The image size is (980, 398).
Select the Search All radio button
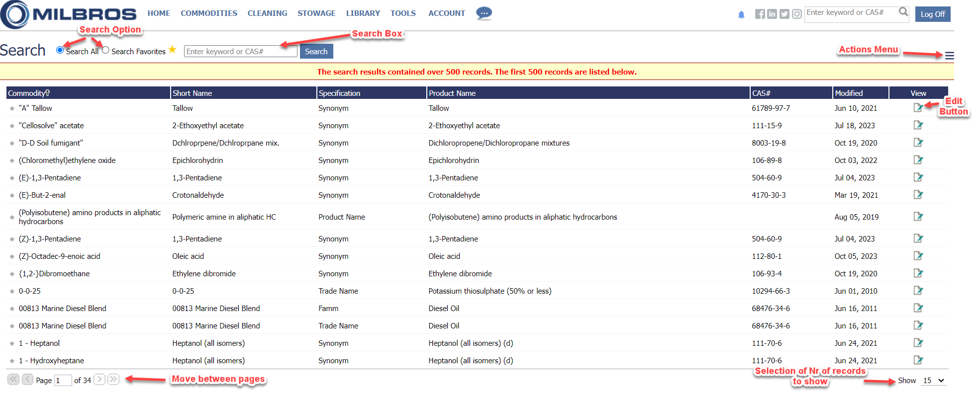60,50
